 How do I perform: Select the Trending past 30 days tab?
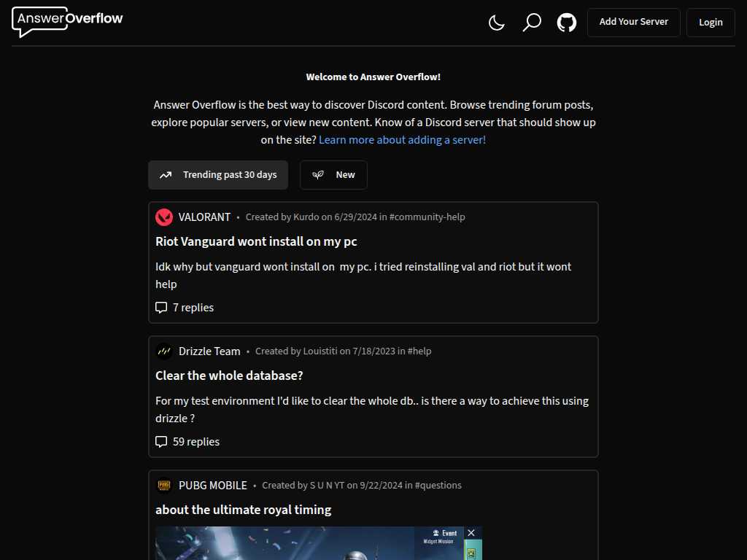218,175
